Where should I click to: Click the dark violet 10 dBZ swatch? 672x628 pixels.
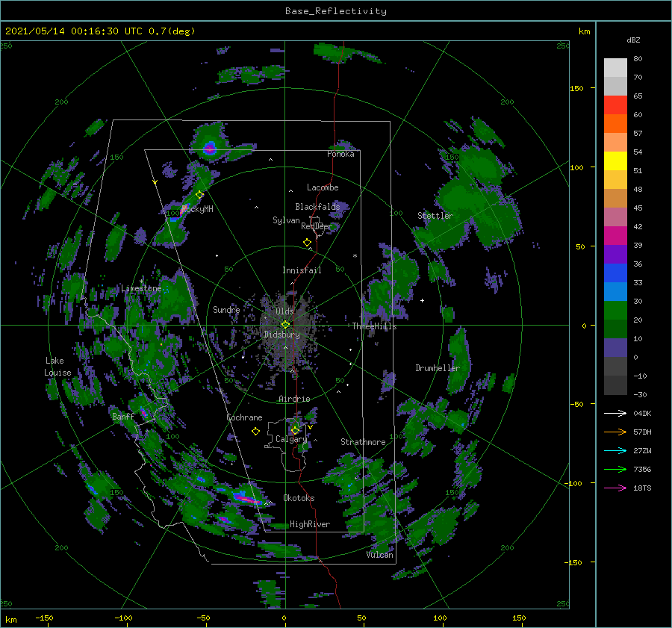[615, 348]
